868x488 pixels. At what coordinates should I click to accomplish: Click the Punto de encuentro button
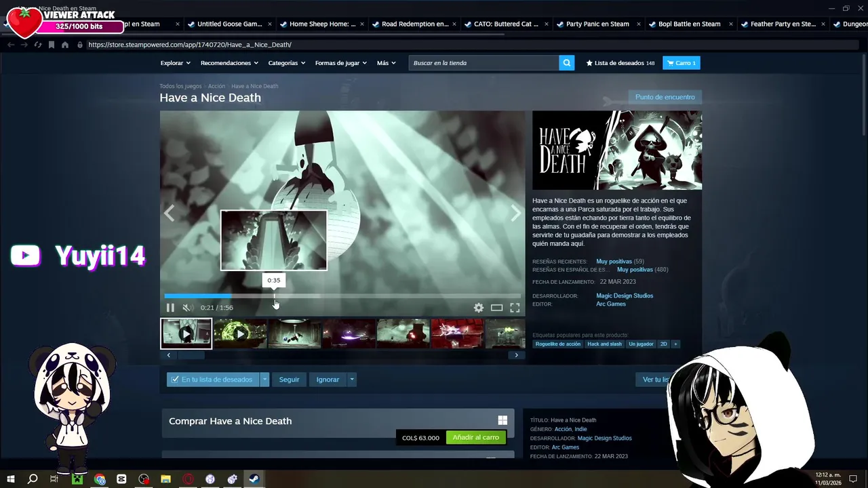point(665,97)
